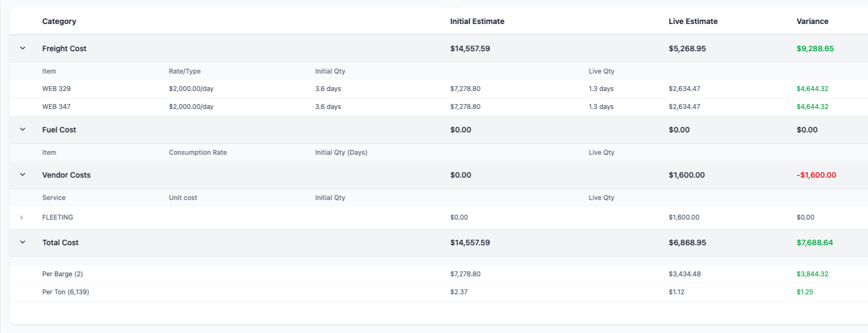Click the Vendor Costs category label
Screen dimensions: 868x333
[x=66, y=175]
